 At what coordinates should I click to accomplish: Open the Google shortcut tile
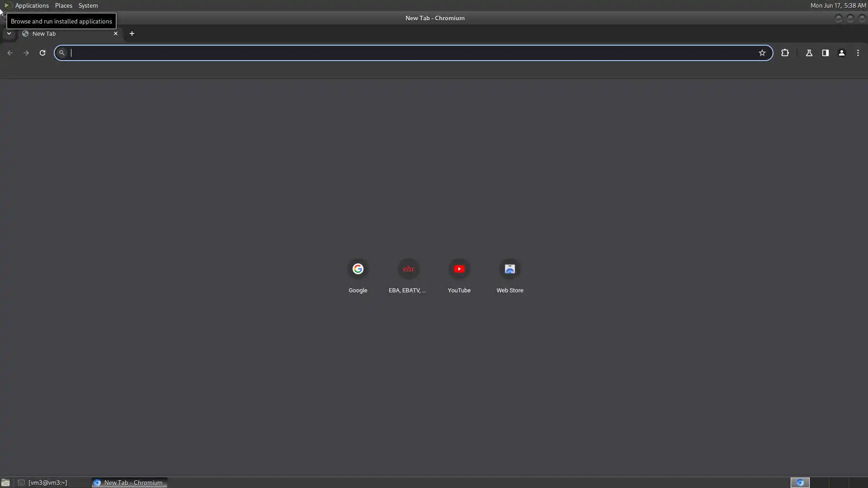click(x=358, y=269)
